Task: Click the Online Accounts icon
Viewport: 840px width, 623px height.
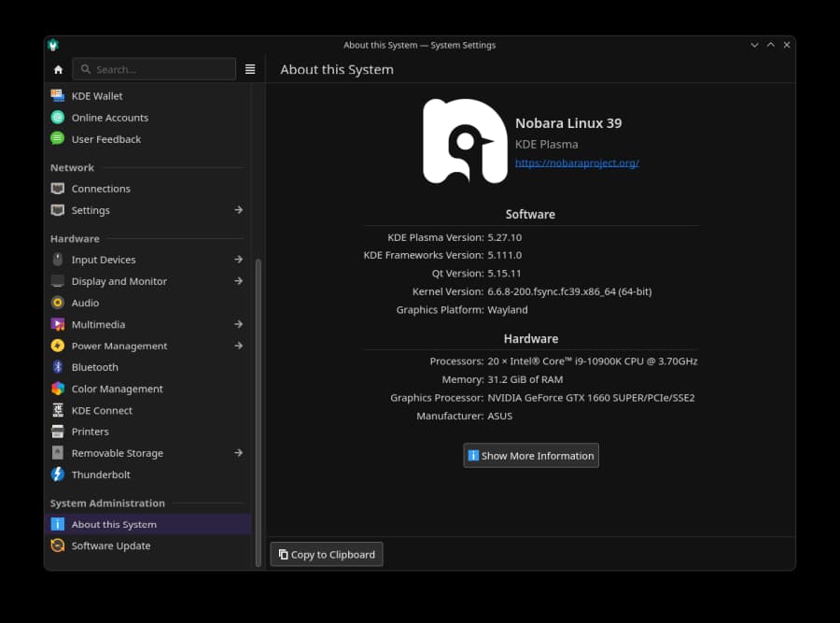Action: [x=58, y=118]
